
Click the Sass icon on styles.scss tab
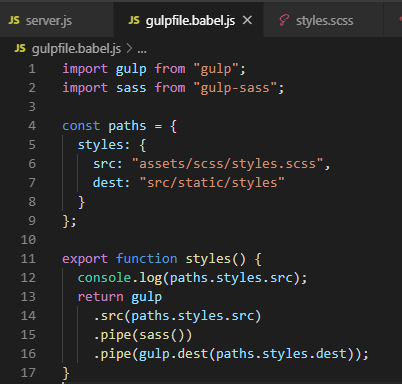[x=284, y=20]
